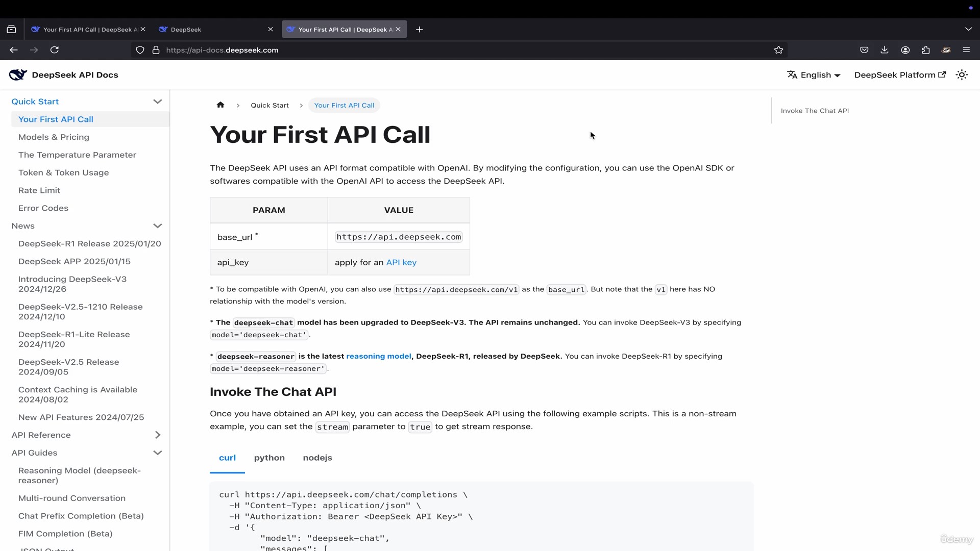Click the home breadcrumb icon
Screen dimensions: 980x551
(x=220, y=105)
